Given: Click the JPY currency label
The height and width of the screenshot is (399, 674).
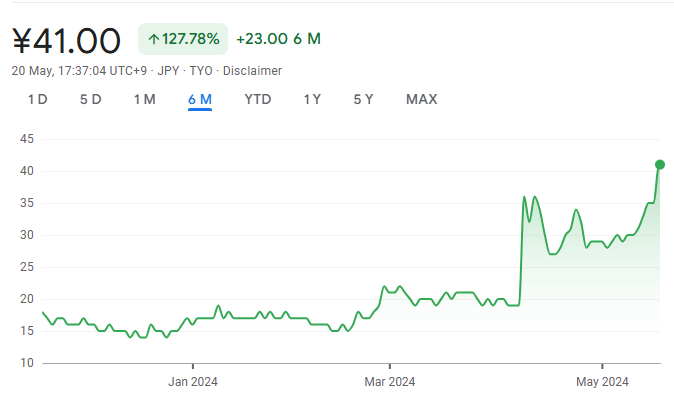Looking at the screenshot, I should 168,71.
